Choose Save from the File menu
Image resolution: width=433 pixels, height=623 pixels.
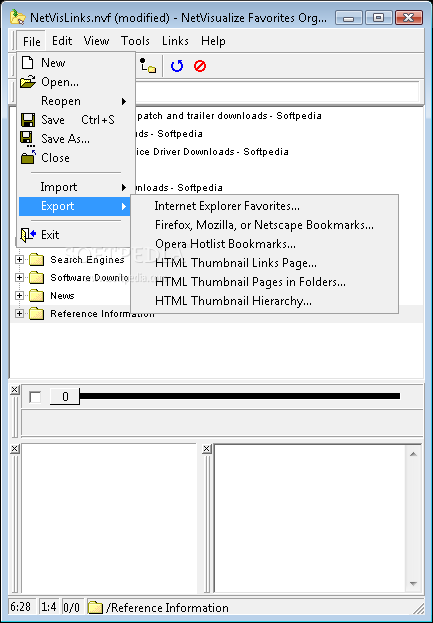coord(75,120)
